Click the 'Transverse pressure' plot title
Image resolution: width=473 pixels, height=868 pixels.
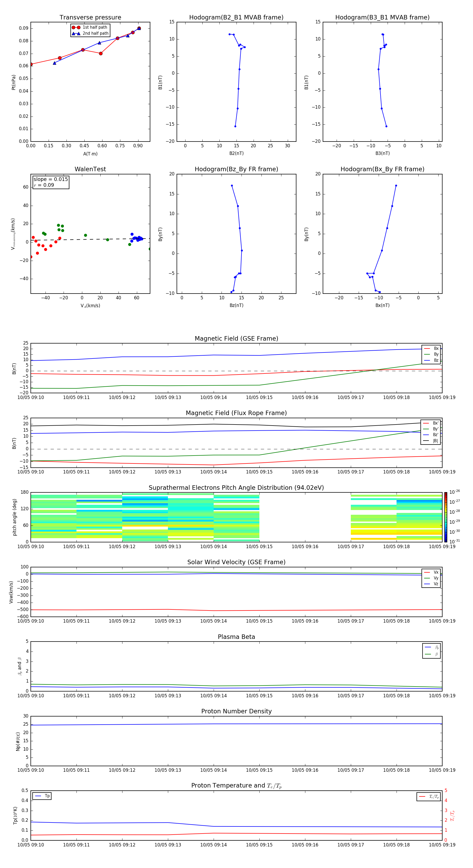[90, 18]
